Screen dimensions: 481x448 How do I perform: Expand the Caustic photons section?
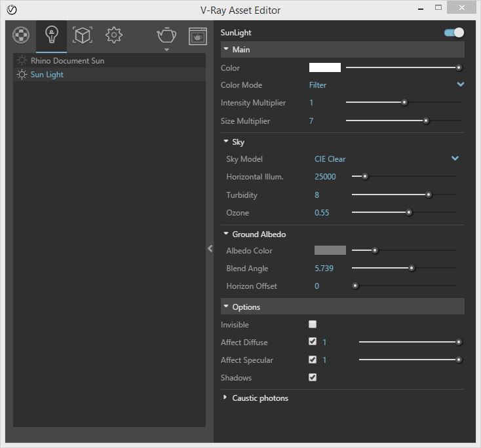(x=226, y=398)
